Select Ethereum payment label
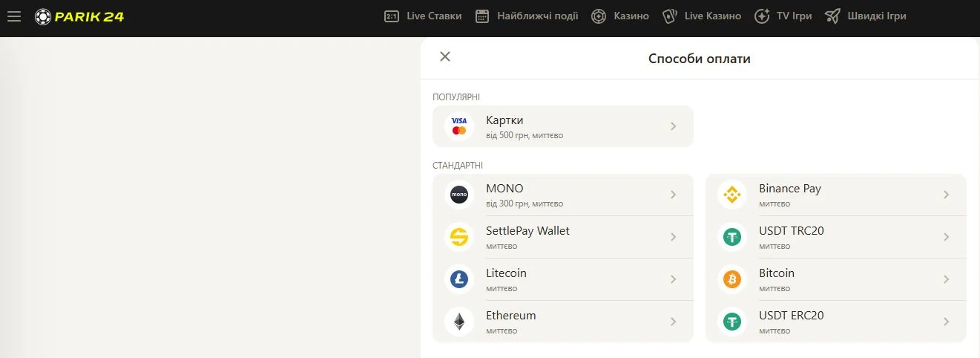 pos(510,316)
